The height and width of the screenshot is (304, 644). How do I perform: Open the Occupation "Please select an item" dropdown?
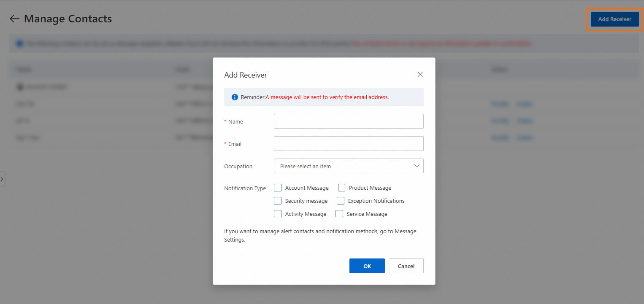(342, 166)
